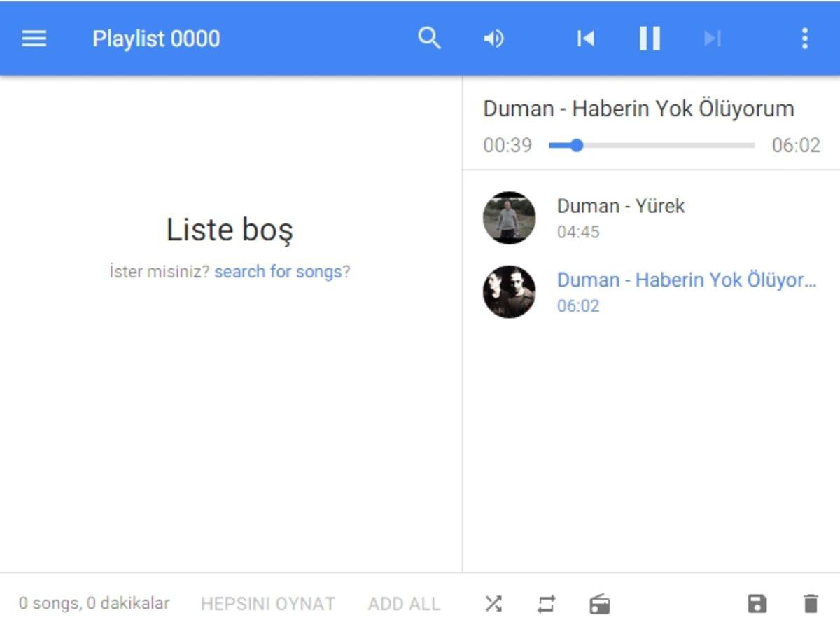Click the Duman - Yürek thumbnail

(509, 218)
